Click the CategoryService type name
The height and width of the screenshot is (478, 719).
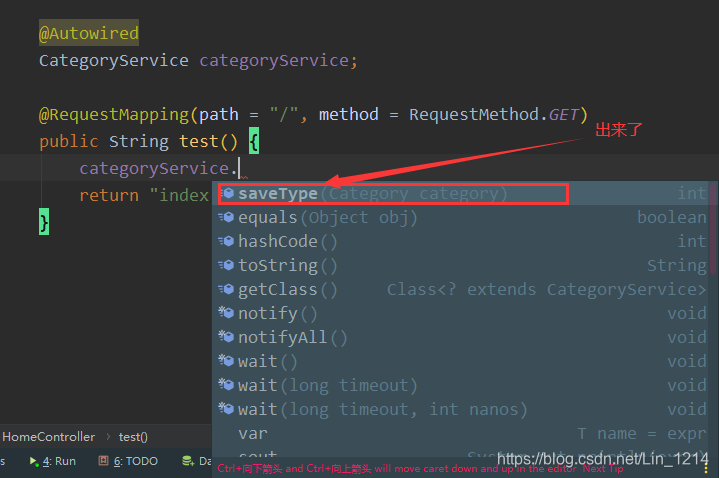click(x=114, y=61)
